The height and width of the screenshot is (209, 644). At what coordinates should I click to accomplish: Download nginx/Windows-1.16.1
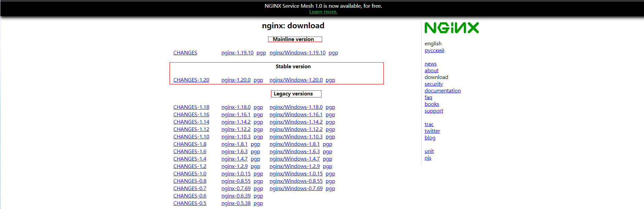coord(296,115)
